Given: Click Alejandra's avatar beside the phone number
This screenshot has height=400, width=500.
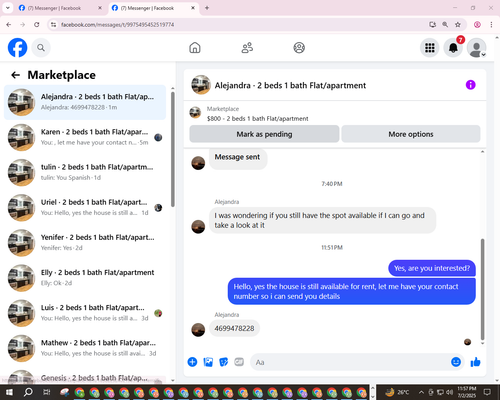Looking at the screenshot, I should click(198, 330).
